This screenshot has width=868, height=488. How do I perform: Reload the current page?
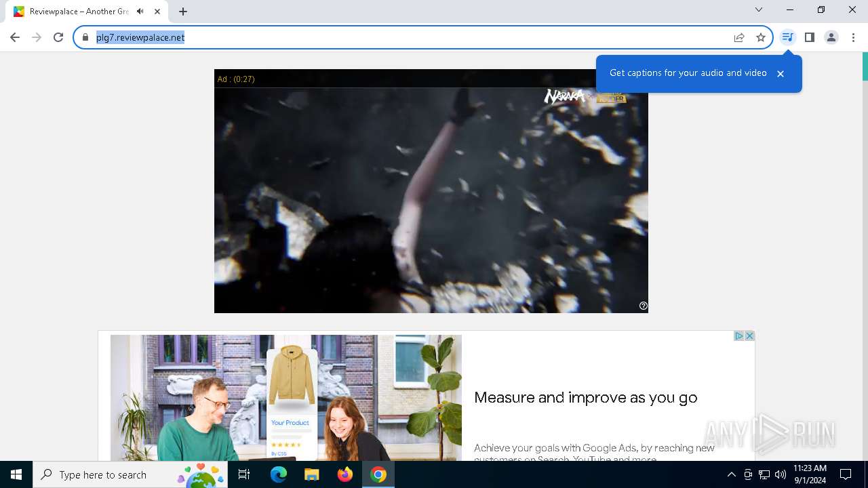pyautogui.click(x=58, y=37)
